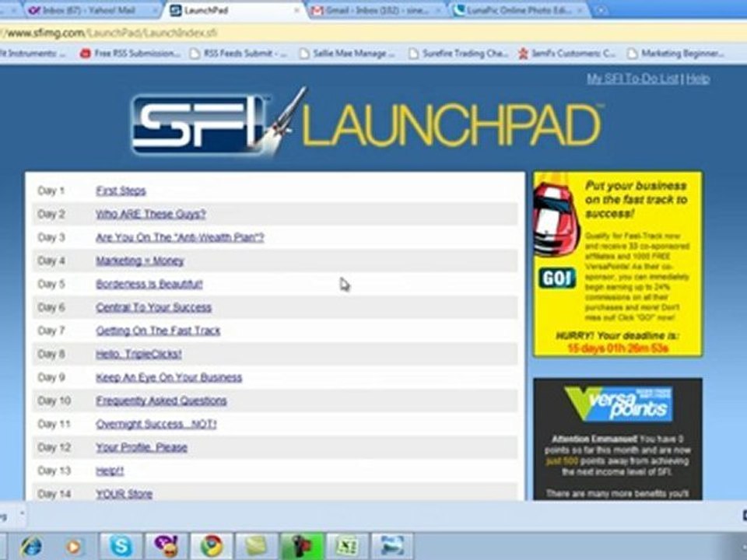Open Day 1 First Steps lesson
The height and width of the screenshot is (560, 747).
(x=121, y=191)
